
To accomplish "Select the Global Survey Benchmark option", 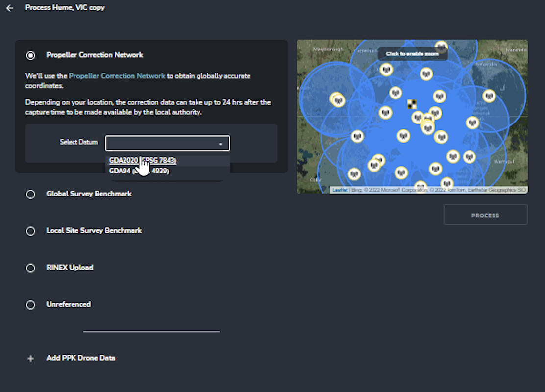I will [30, 194].
